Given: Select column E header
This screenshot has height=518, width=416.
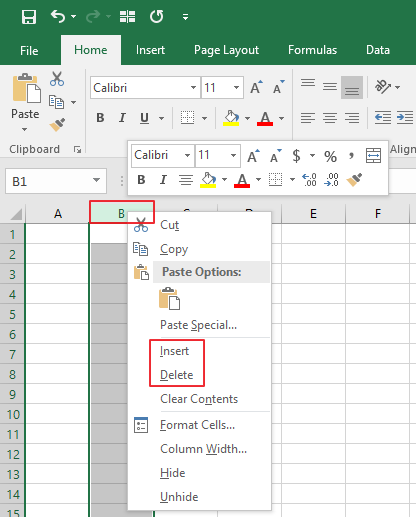Looking at the screenshot, I should coord(313,213).
